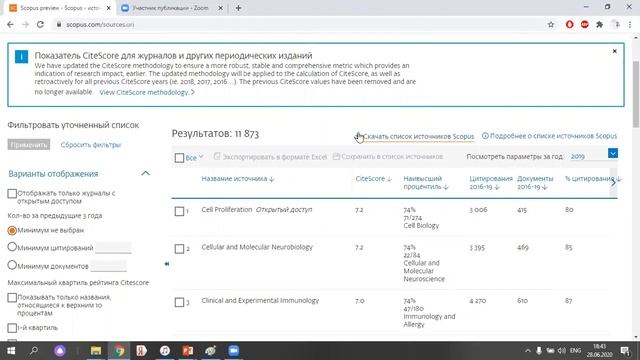Sort by the CiteScore column

click(x=373, y=179)
